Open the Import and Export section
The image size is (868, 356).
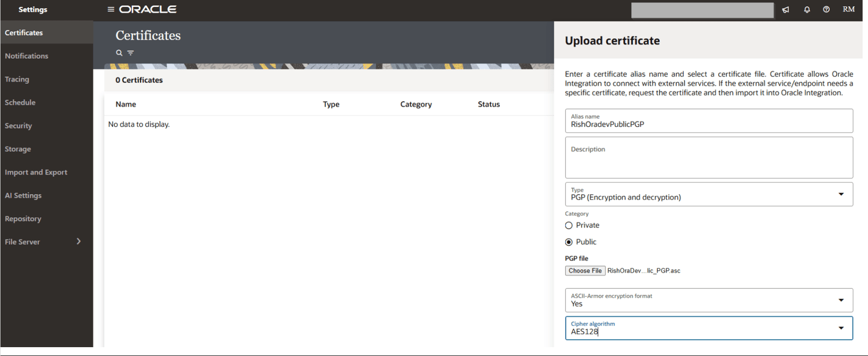[x=36, y=172]
